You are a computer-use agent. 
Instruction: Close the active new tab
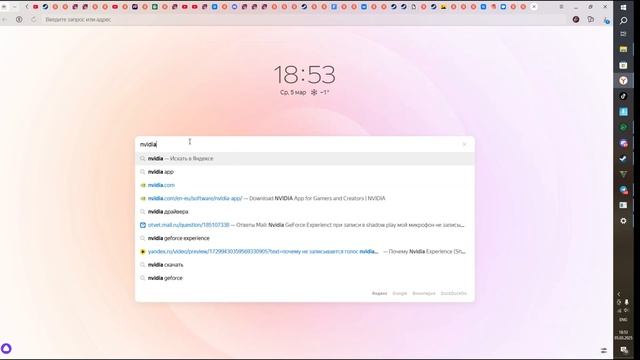(534, 7)
